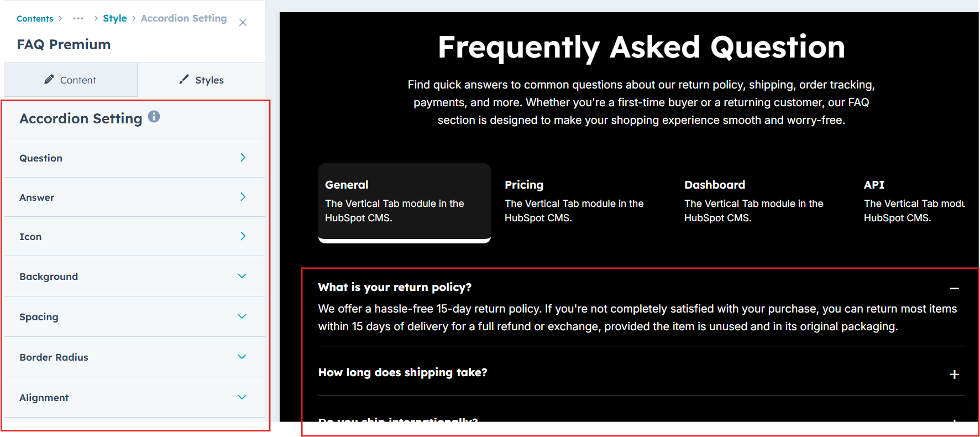
Task: Select the Dashboard FAQ tab
Action: point(754,200)
